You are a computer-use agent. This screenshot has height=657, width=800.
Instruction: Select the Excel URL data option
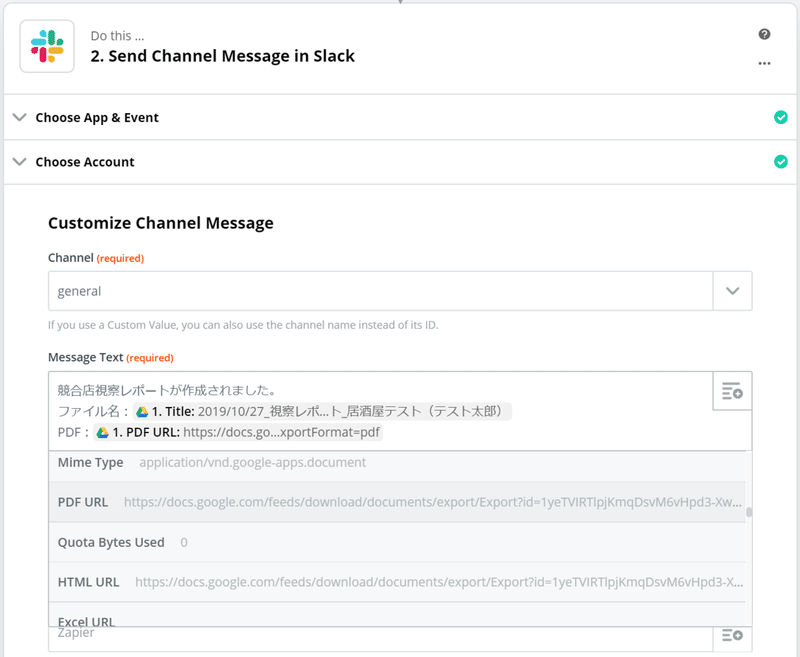[x=397, y=615]
